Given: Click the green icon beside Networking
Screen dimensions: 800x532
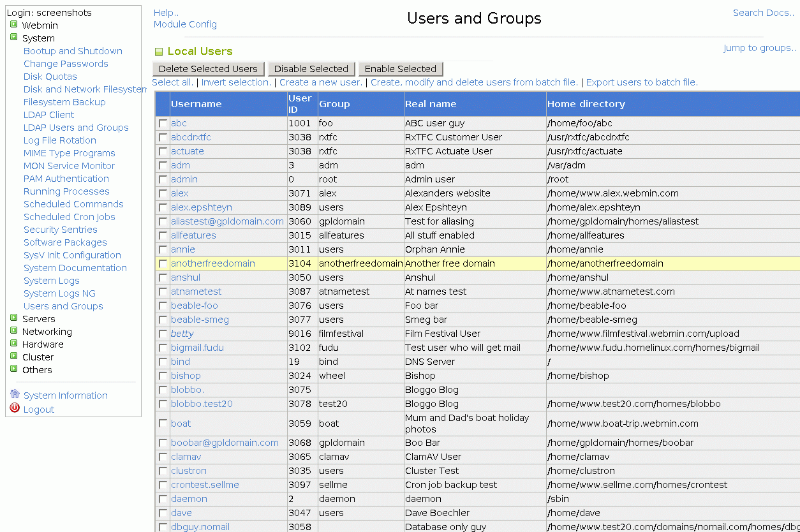Looking at the screenshot, I should (13, 331).
